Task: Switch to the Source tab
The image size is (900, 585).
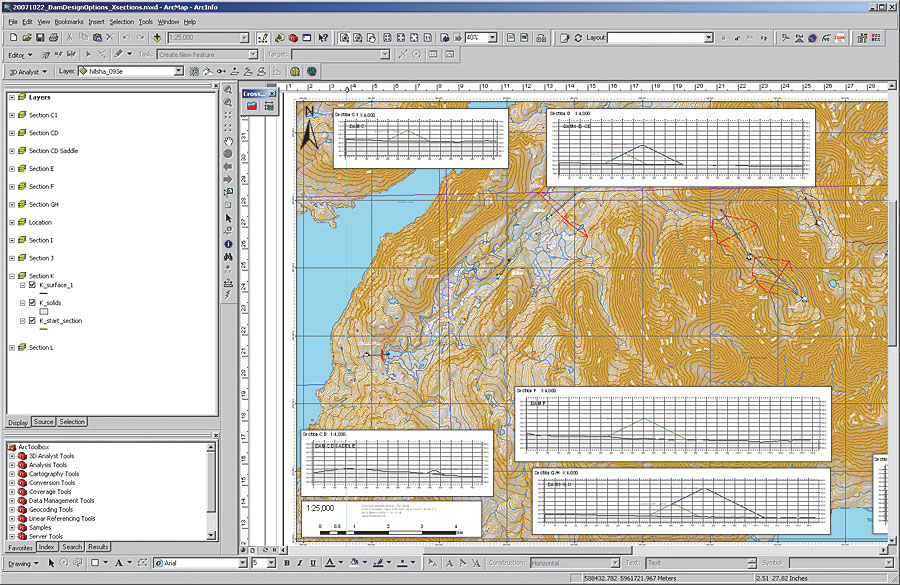Action: pos(44,422)
